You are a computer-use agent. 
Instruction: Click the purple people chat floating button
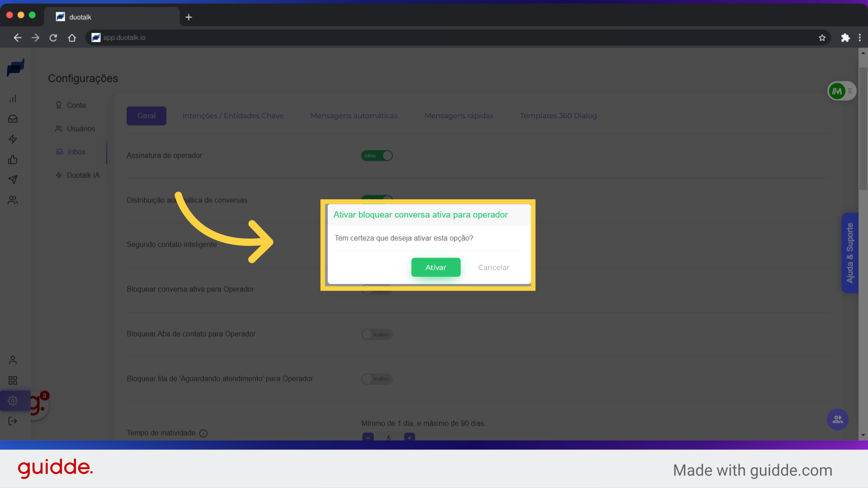(x=838, y=419)
